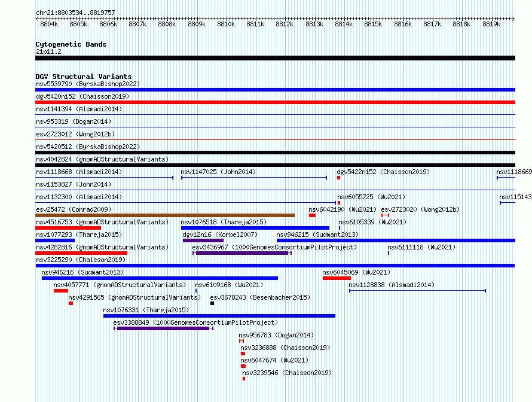Select the nsv4057771 (gnomADStructuralVariants) red bar

(x=61, y=291)
